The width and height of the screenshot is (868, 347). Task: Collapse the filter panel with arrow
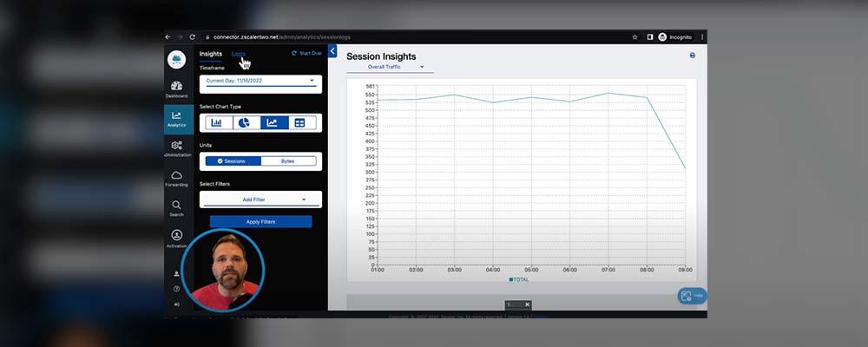coord(332,51)
